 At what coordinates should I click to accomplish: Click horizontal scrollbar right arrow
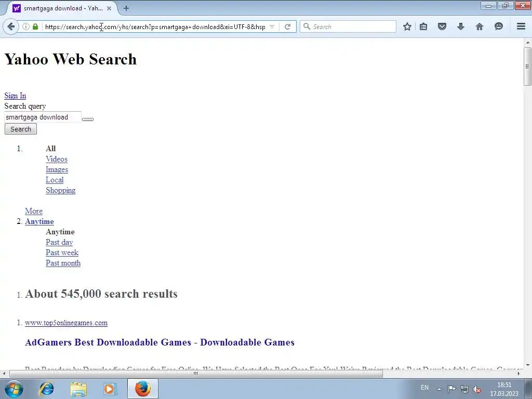point(518,374)
